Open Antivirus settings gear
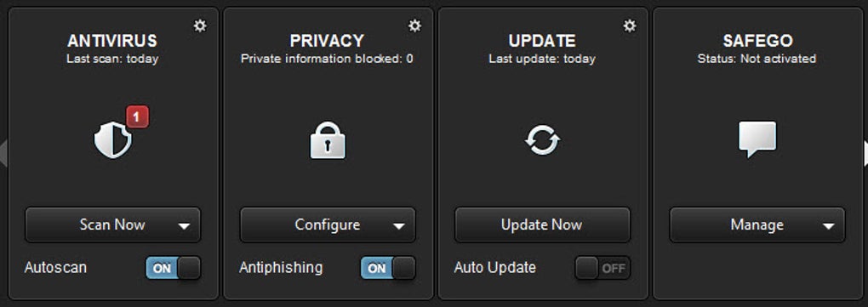 point(200,26)
